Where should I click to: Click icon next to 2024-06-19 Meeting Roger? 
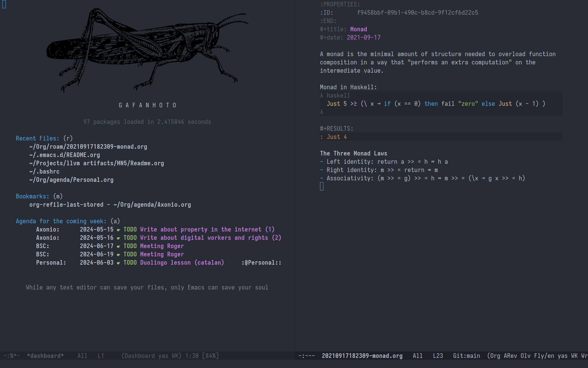(x=118, y=255)
